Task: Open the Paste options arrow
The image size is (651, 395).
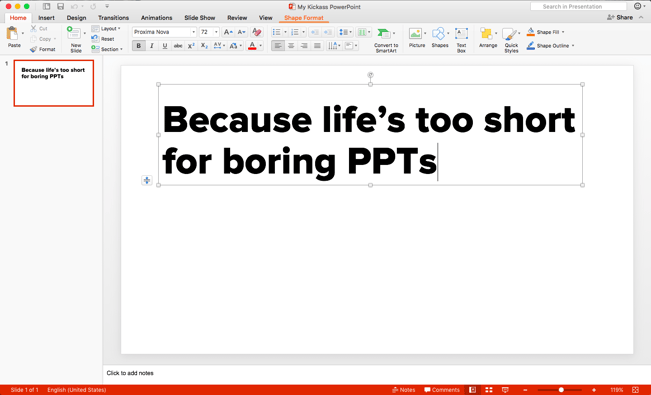Action: click(x=23, y=33)
